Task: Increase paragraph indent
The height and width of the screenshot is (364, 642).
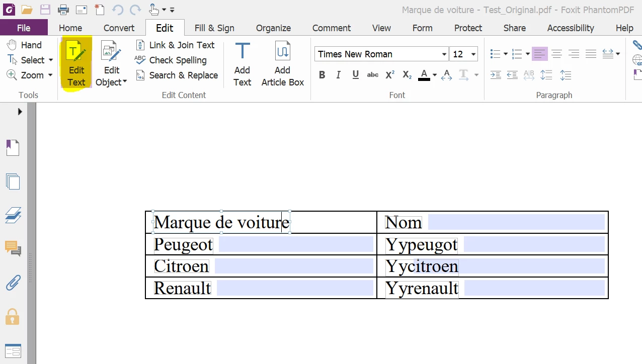Action: [496, 75]
